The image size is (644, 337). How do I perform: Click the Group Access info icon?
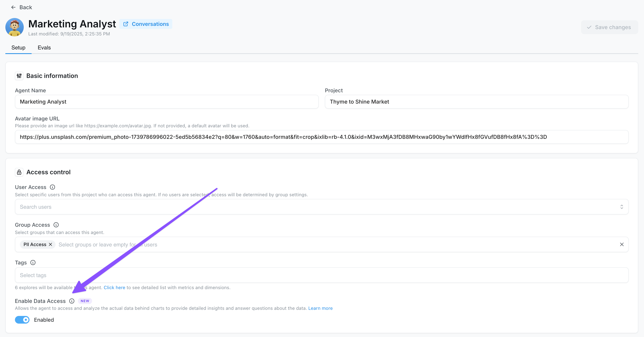coord(56,225)
